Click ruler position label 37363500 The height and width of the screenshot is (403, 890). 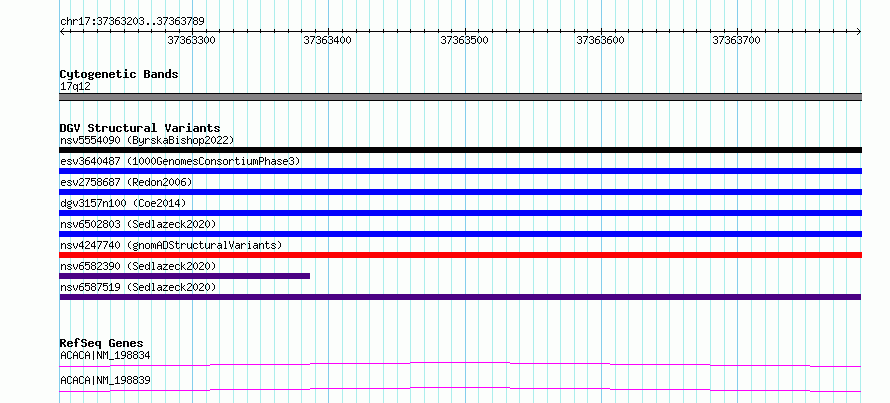click(x=464, y=40)
